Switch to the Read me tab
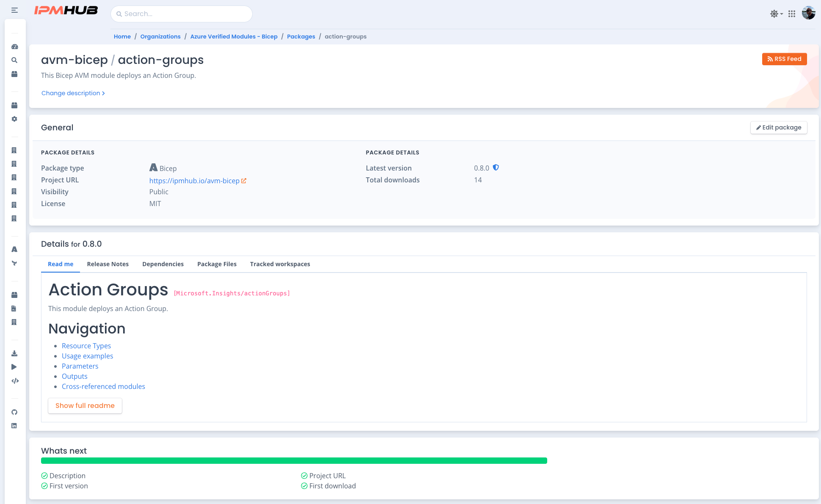 61,264
